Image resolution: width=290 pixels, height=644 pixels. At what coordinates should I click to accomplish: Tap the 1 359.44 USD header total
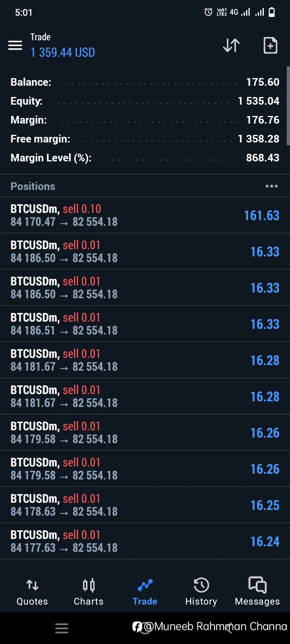pyautogui.click(x=63, y=52)
